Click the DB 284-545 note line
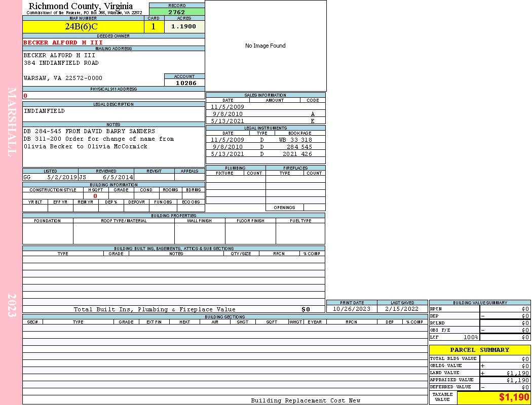532x405 pixels. pyautogui.click(x=89, y=131)
